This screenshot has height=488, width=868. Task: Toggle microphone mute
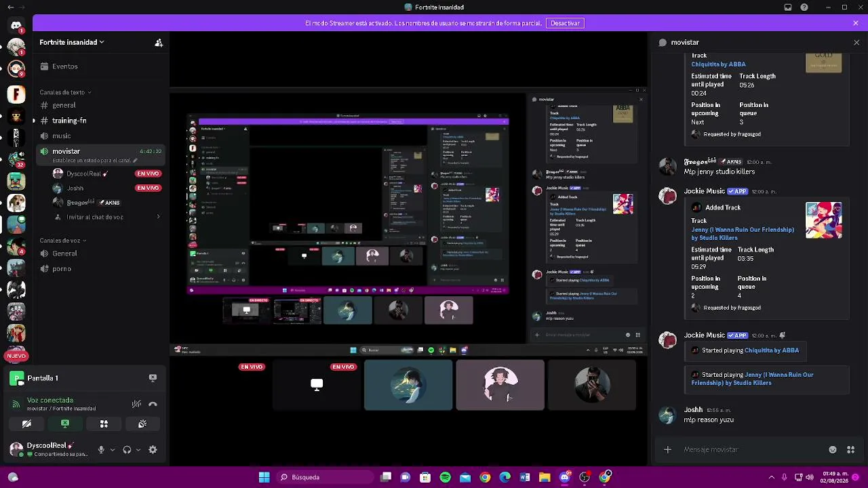101,449
